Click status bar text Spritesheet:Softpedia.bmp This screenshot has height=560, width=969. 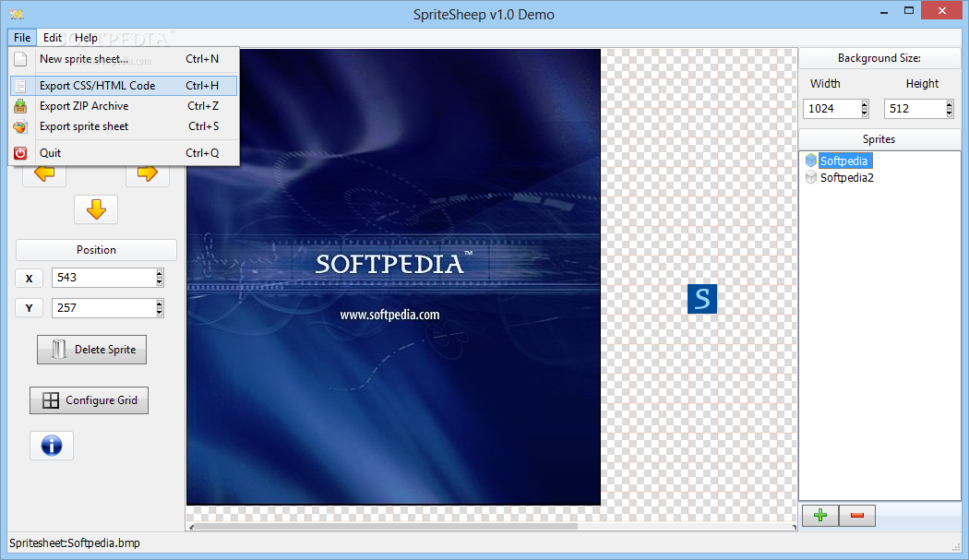point(75,543)
